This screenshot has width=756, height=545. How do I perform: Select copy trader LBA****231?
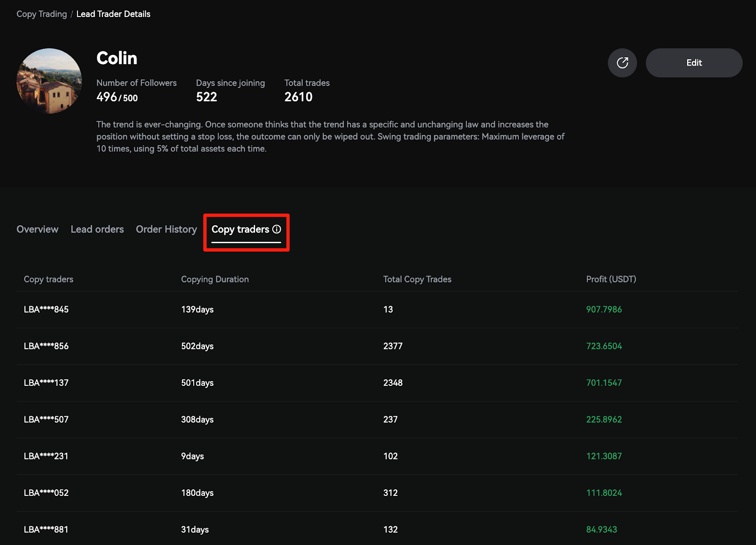[x=46, y=456]
